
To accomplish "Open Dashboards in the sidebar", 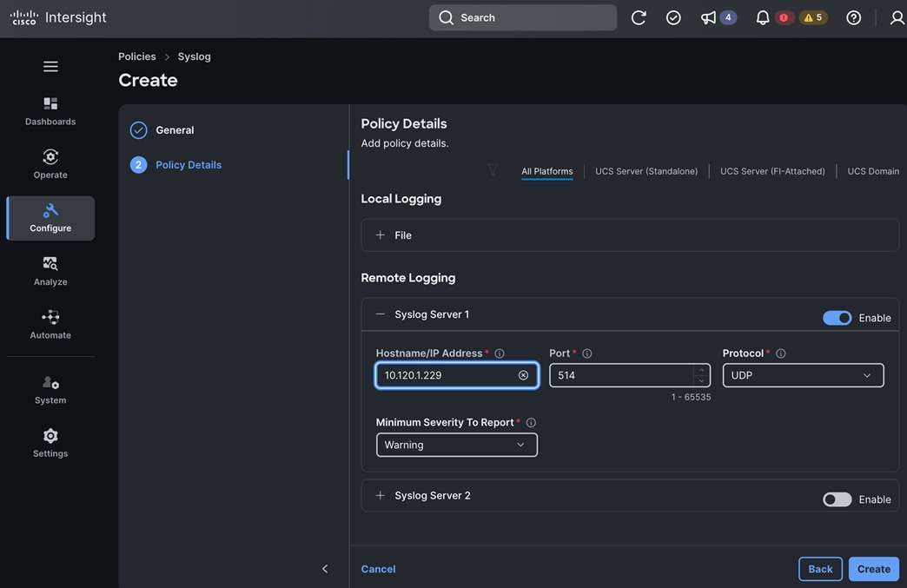I will click(x=50, y=111).
